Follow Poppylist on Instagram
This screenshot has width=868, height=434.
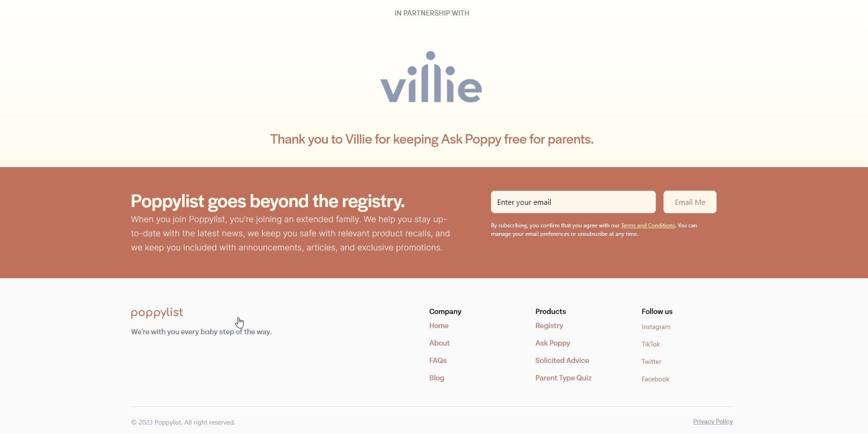pyautogui.click(x=656, y=327)
